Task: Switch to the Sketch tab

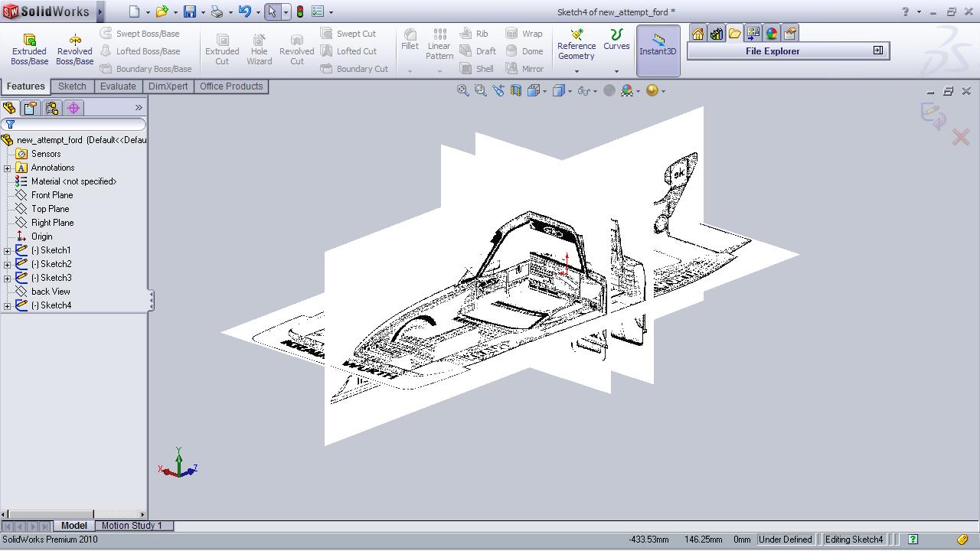Action: [x=72, y=86]
